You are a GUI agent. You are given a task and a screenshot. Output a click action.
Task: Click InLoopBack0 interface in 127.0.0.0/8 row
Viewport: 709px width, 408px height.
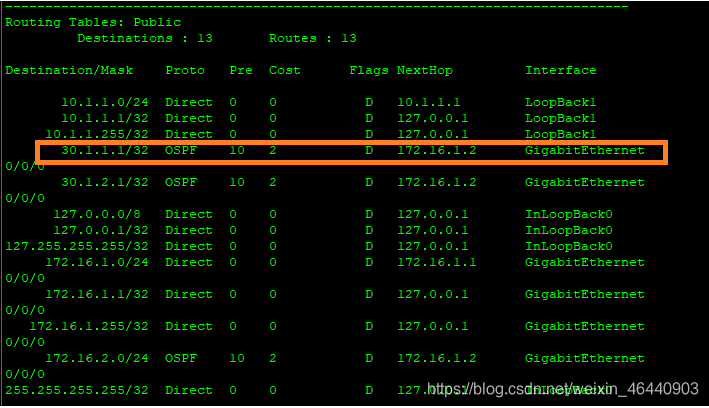point(569,214)
